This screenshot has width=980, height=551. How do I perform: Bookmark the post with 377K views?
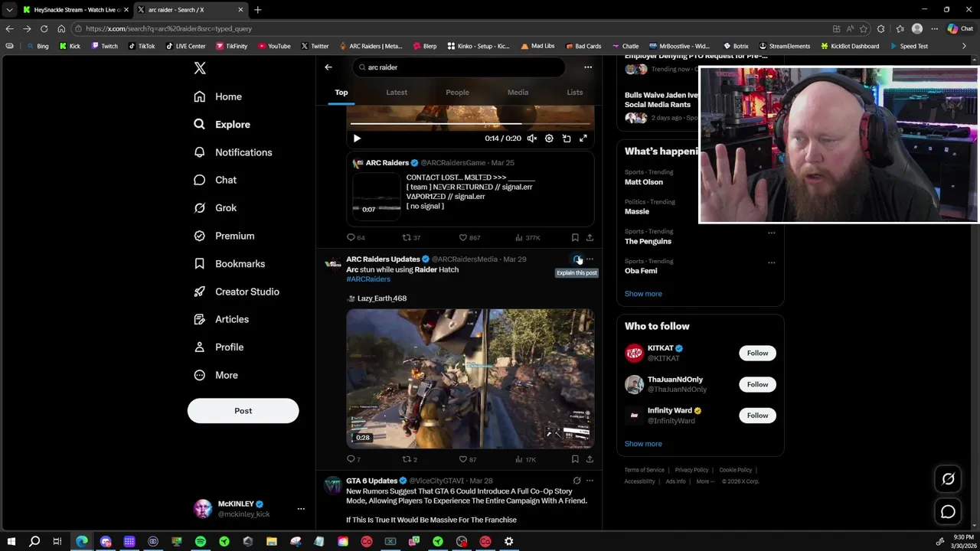[575, 238]
